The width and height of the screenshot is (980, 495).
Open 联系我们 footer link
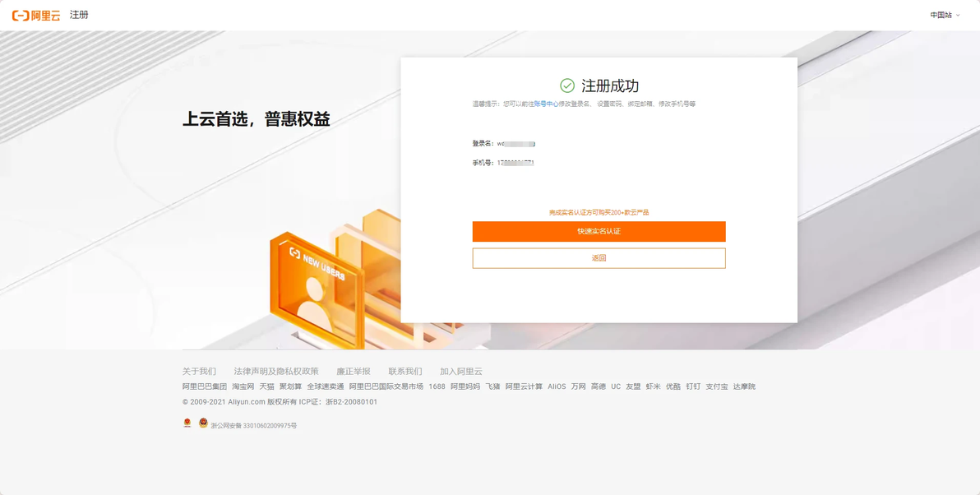pyautogui.click(x=405, y=372)
